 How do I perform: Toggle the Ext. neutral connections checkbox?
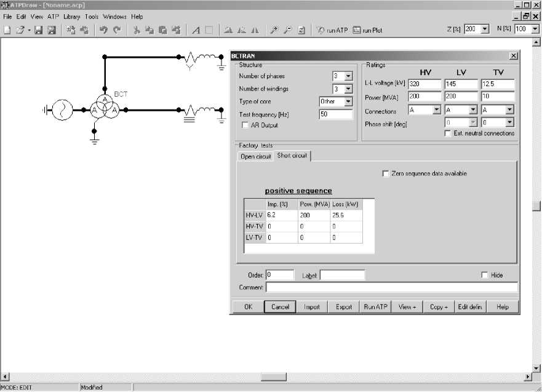[448, 133]
